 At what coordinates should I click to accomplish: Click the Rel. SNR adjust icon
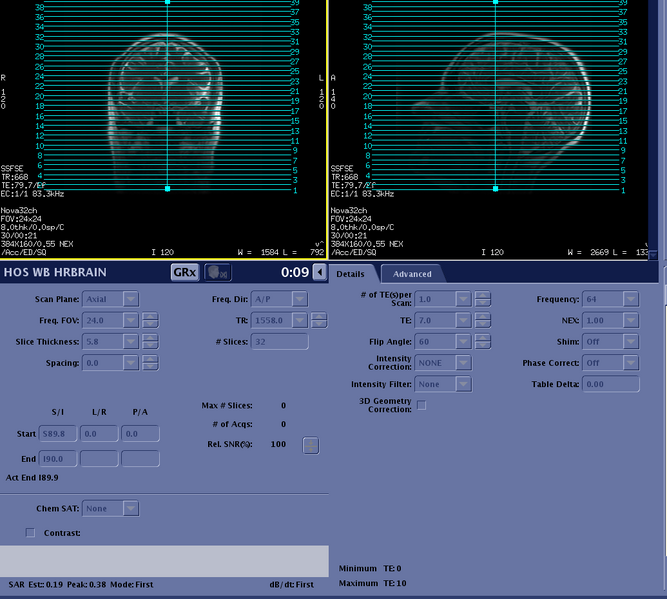point(311,445)
